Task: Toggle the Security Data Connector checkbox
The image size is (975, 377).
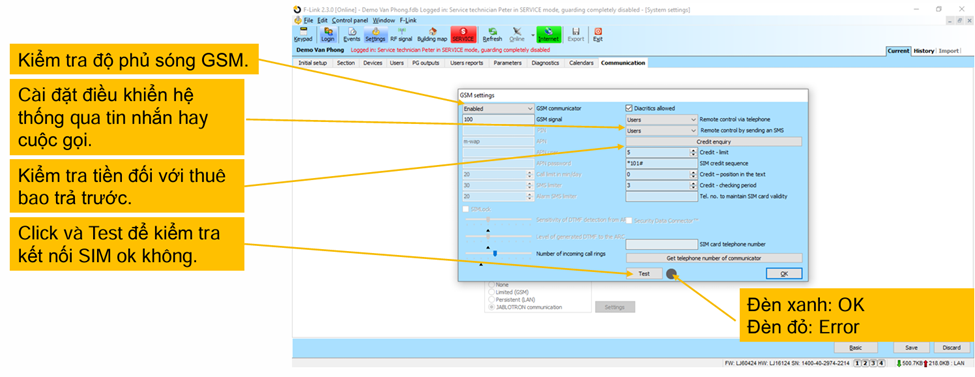Action: 629,220
